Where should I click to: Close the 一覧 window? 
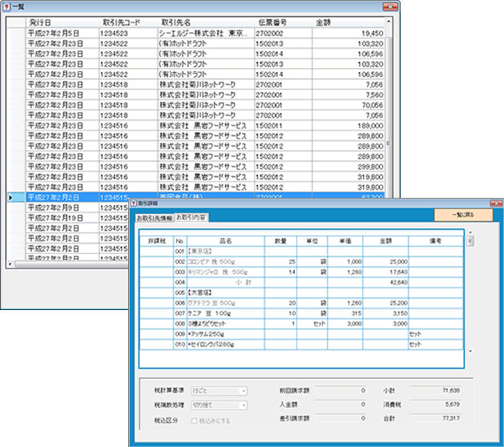390,6
